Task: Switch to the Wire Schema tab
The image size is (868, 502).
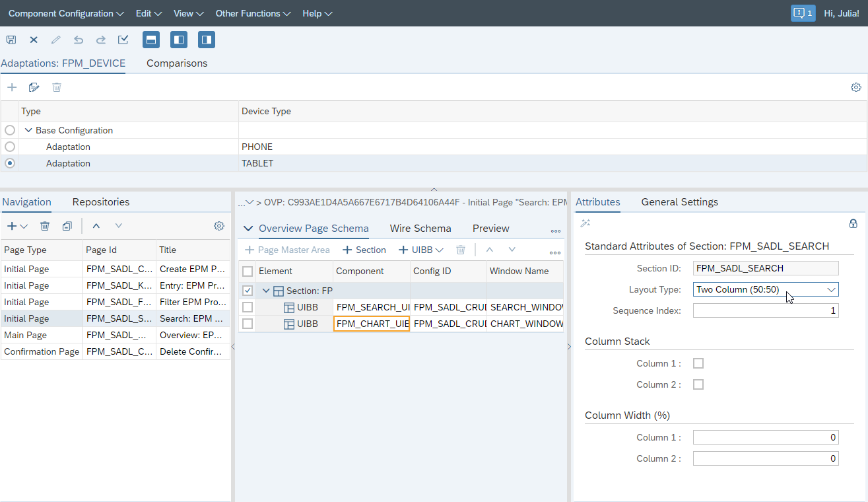Action: pyautogui.click(x=420, y=228)
